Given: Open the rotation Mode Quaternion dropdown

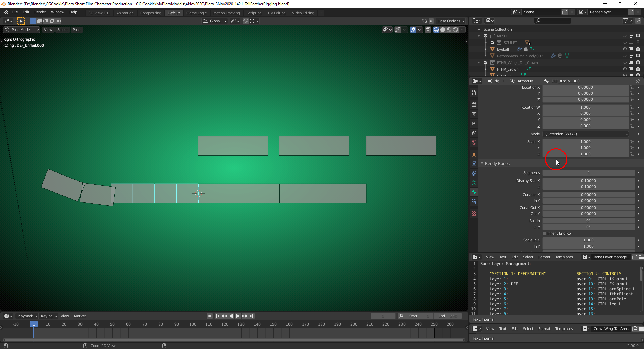Looking at the screenshot, I should coord(585,134).
